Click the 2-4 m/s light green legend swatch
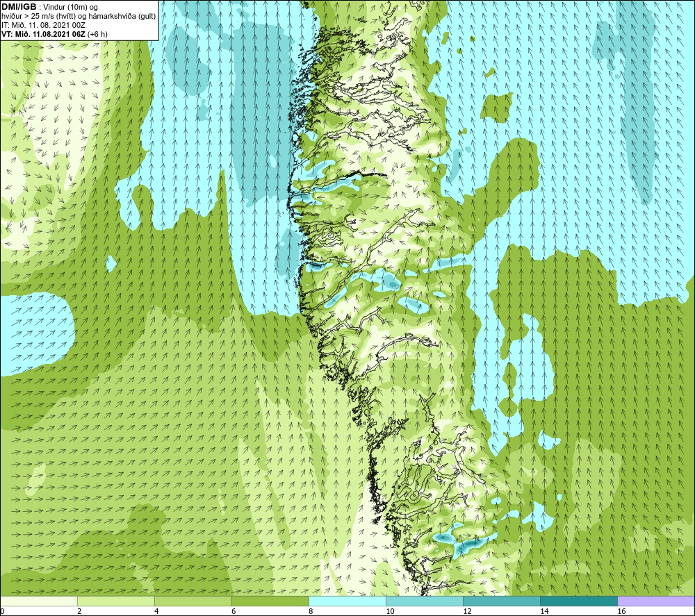Image resolution: width=695 pixels, height=616 pixels. (115, 601)
